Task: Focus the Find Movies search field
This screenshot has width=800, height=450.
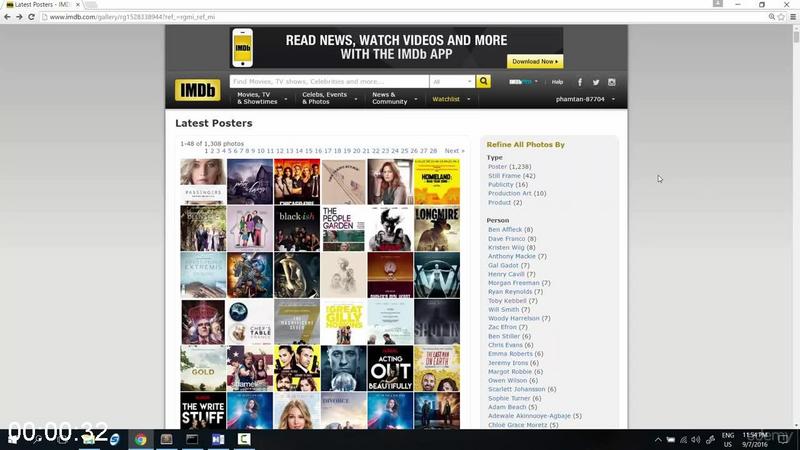Action: click(329, 82)
